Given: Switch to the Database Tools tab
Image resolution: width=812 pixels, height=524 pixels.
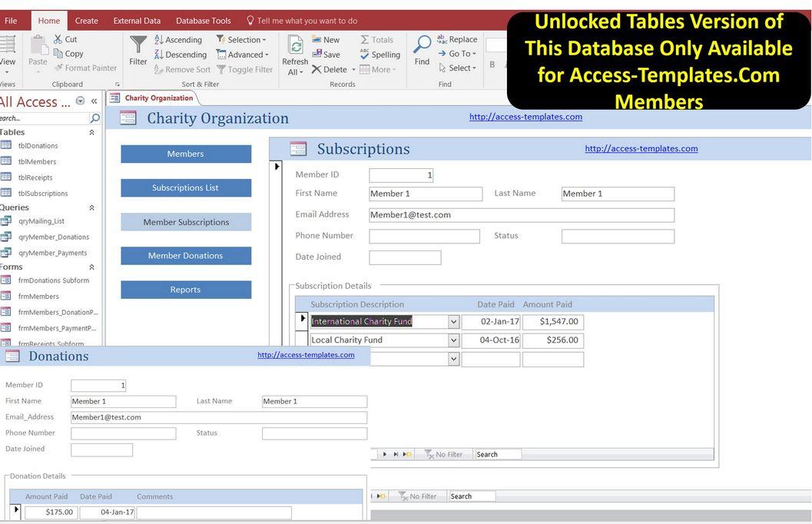Looking at the screenshot, I should pyautogui.click(x=203, y=21).
